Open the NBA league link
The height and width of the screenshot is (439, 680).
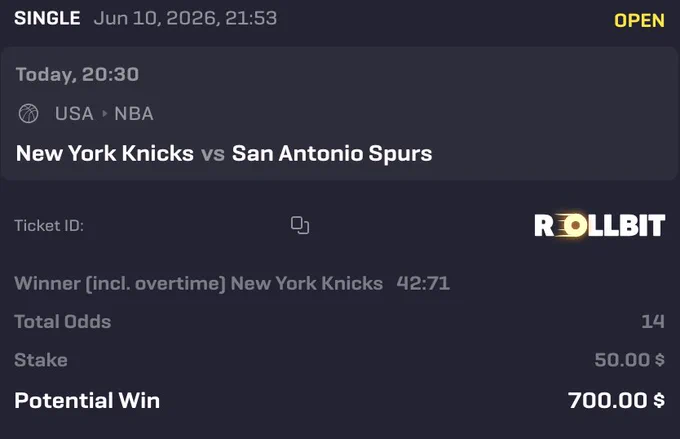[x=134, y=114]
